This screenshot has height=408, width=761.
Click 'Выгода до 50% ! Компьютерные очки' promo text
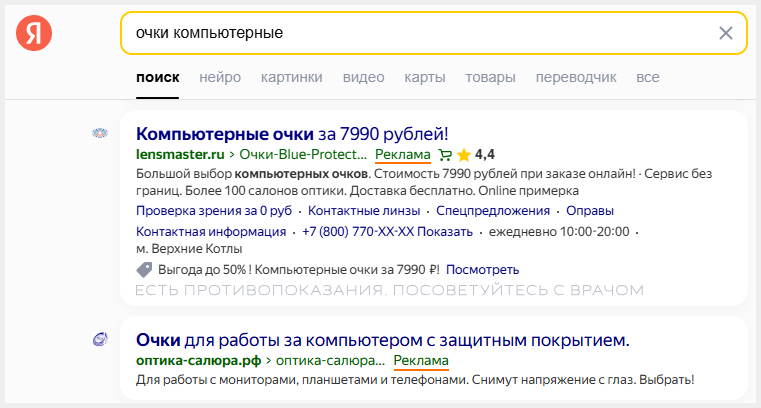298,269
